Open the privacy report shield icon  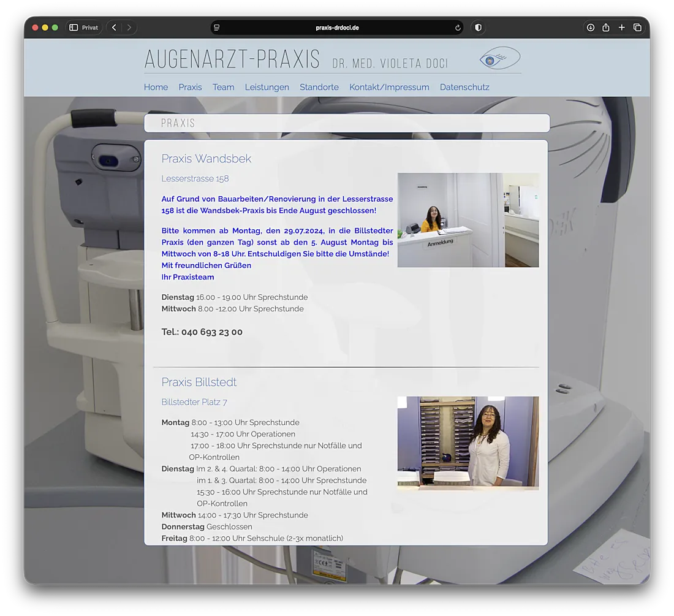point(479,28)
